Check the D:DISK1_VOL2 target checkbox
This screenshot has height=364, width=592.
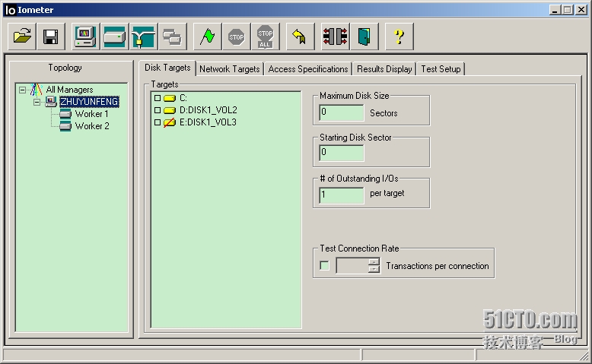pyautogui.click(x=158, y=110)
